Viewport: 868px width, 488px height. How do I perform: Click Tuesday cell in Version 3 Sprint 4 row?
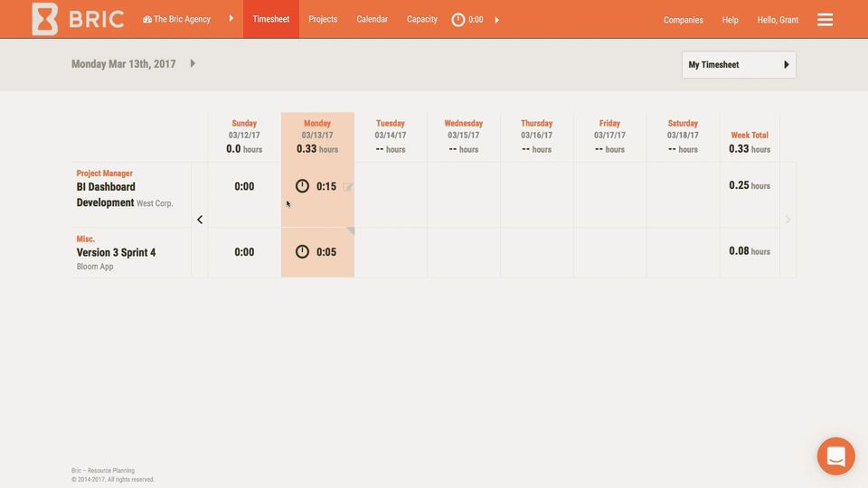click(391, 252)
